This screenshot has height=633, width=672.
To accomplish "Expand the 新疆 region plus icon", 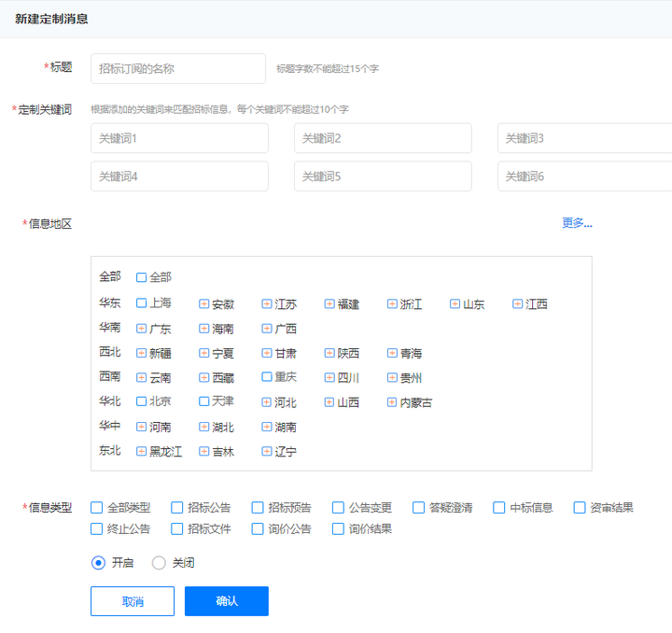I will pyautogui.click(x=141, y=353).
